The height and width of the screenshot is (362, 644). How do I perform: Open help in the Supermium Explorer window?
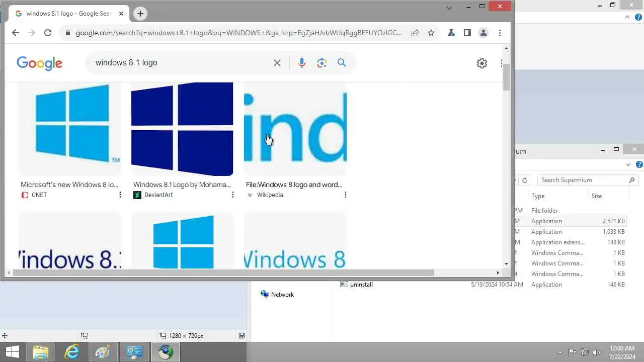(x=639, y=164)
